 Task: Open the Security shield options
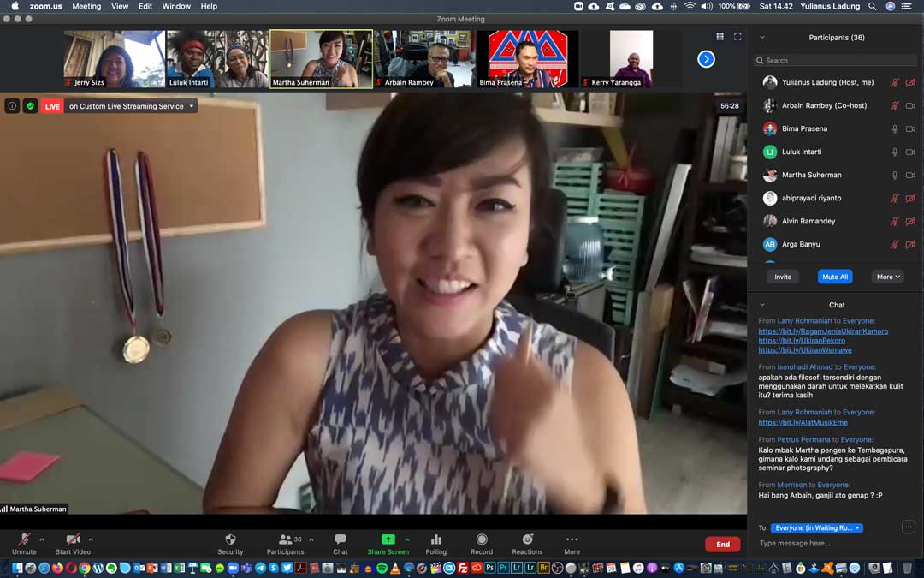pyautogui.click(x=230, y=540)
